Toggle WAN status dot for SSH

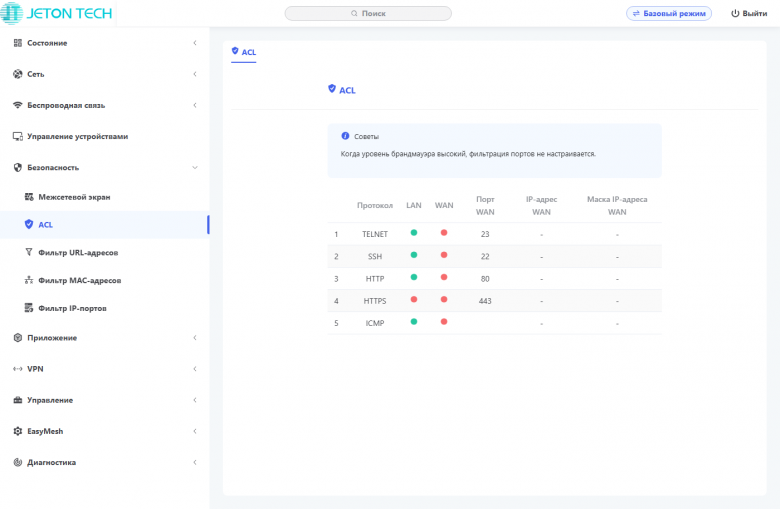tap(444, 256)
